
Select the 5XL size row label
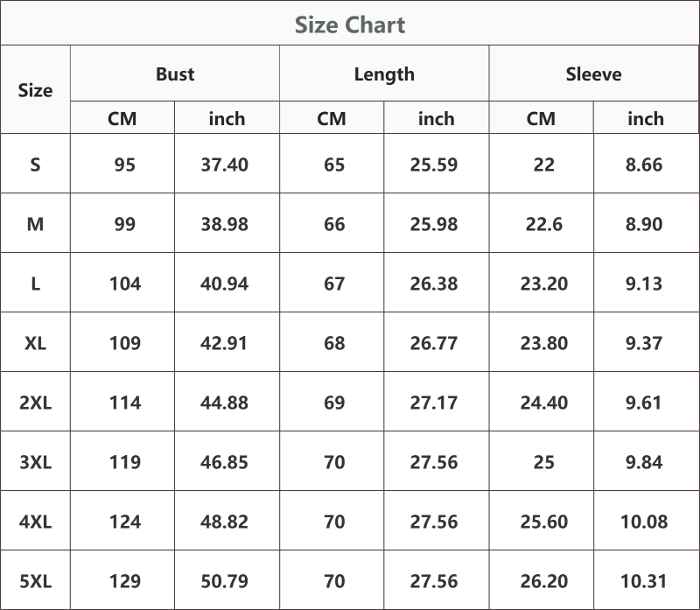(x=35, y=581)
